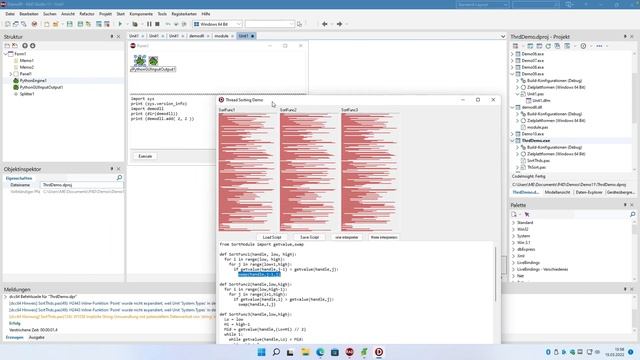
Task: Click the PythonEngine component icon on form
Action: coord(140,60)
